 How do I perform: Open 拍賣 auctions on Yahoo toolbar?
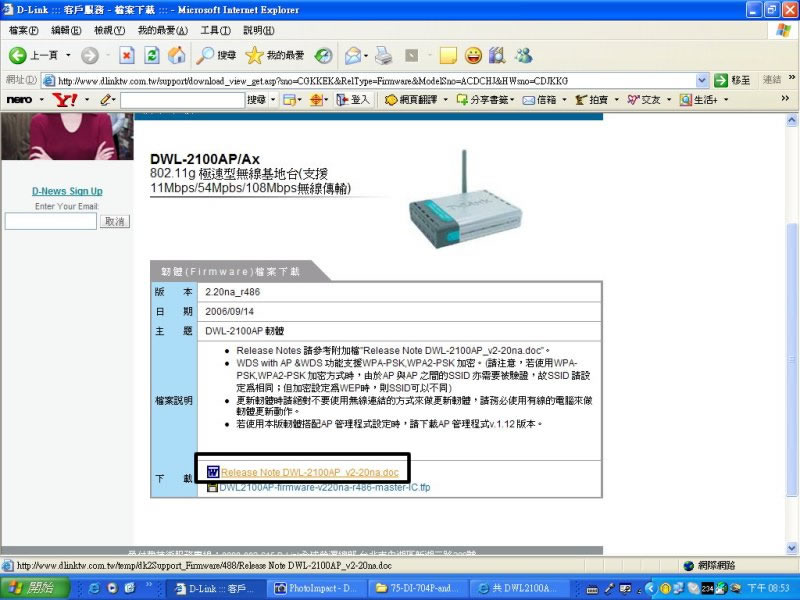592,99
